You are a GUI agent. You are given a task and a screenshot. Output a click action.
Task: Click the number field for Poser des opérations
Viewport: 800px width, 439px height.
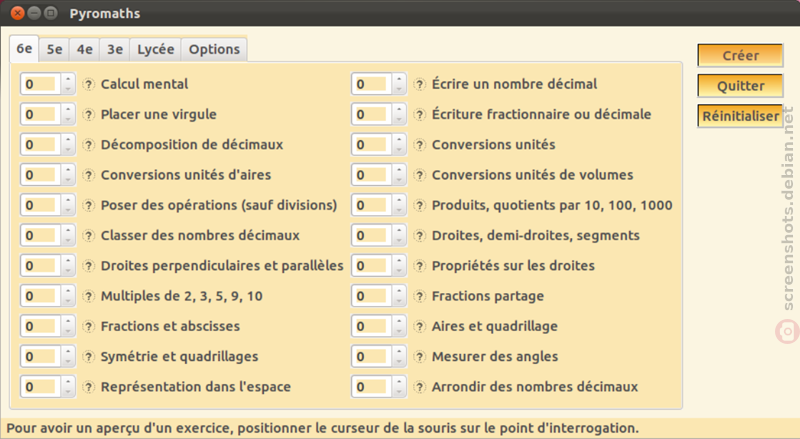pos(41,205)
